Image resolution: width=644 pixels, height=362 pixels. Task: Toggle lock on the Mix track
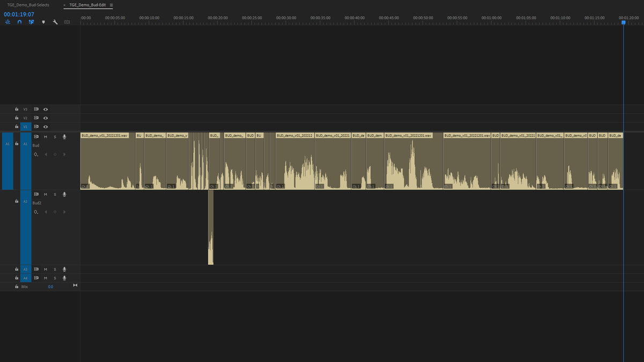tap(17, 287)
